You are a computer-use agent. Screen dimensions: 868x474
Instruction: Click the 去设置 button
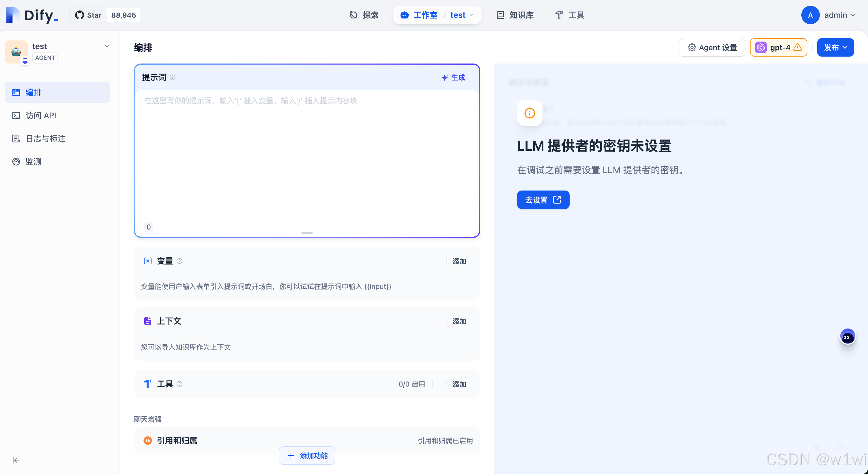pyautogui.click(x=542, y=199)
